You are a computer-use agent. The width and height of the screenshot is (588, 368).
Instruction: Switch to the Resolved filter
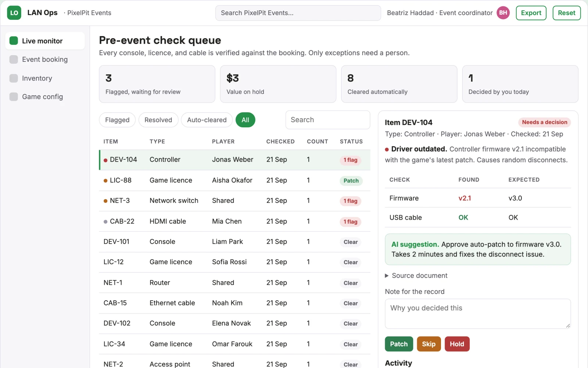tap(158, 120)
